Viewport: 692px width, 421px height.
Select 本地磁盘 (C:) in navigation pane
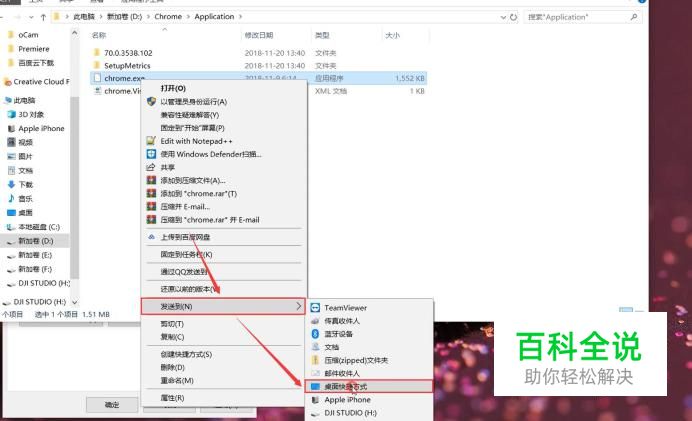coord(38,227)
